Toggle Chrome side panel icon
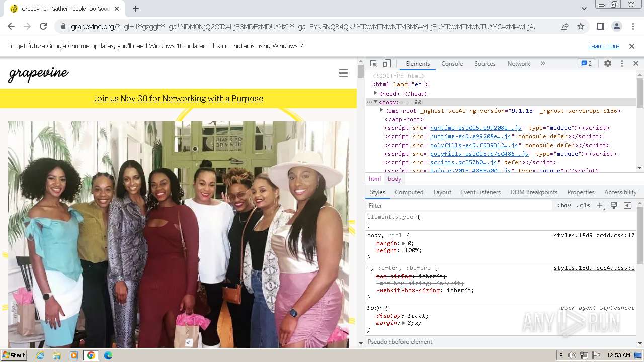 pyautogui.click(x=601, y=26)
